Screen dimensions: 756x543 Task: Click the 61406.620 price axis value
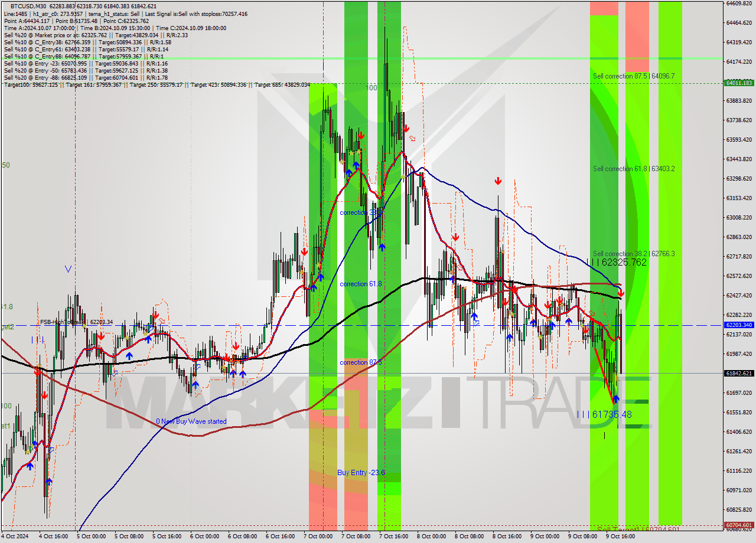738,431
